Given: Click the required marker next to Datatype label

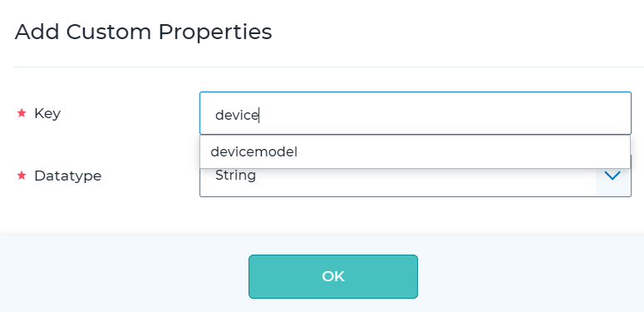Looking at the screenshot, I should [22, 176].
